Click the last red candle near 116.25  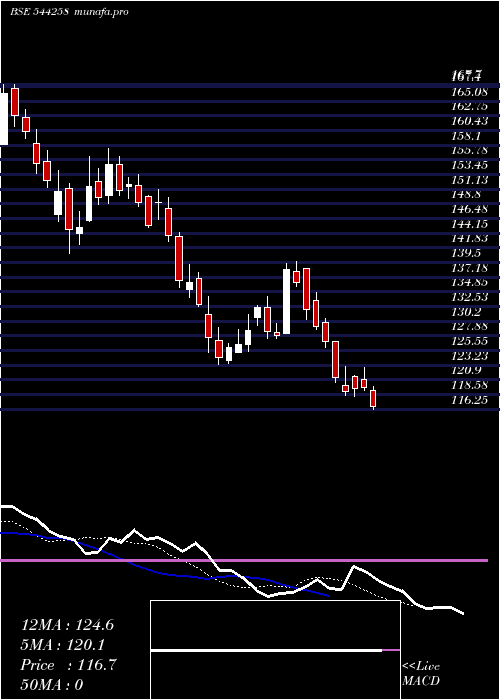373,398
